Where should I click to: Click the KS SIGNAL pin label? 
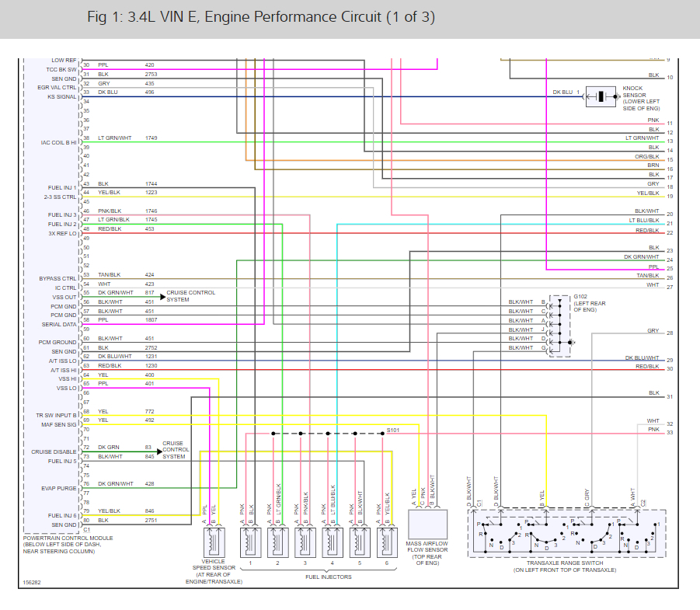tap(62, 97)
